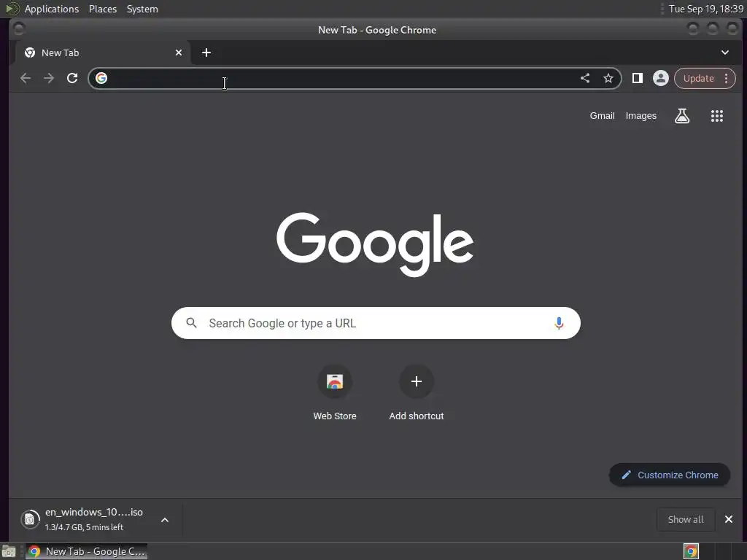The height and width of the screenshot is (560, 747).
Task: Expand download options for ISO file
Action: coord(165,519)
